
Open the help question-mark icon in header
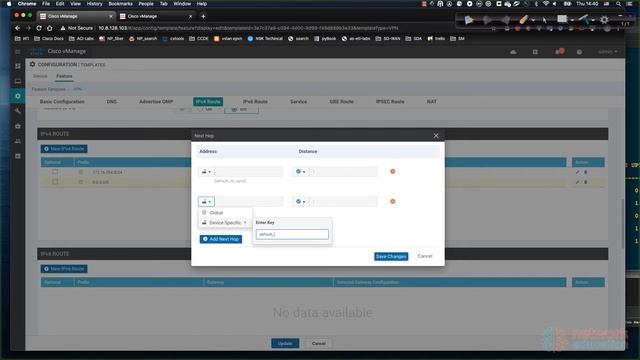(579, 52)
